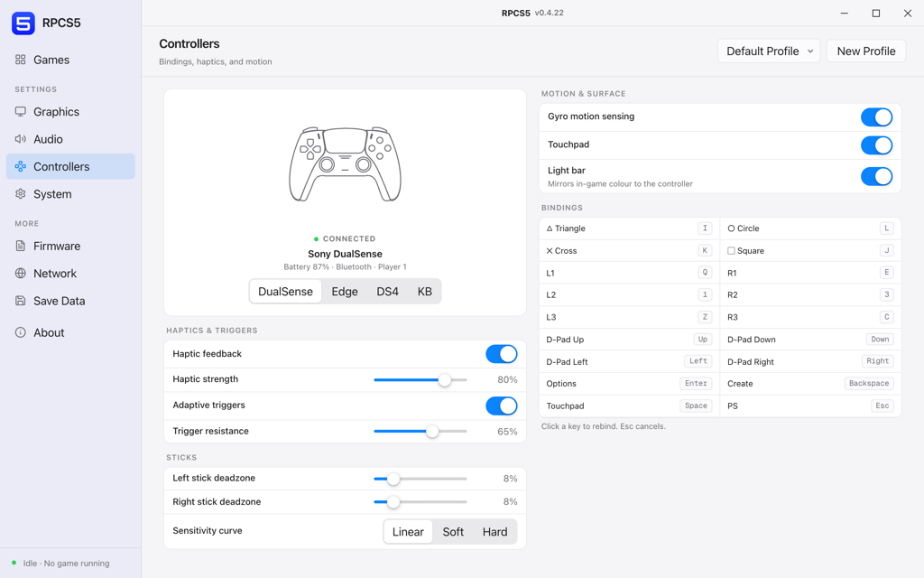Click the DualSense controller illustration
The image size is (924, 578).
pos(345,164)
